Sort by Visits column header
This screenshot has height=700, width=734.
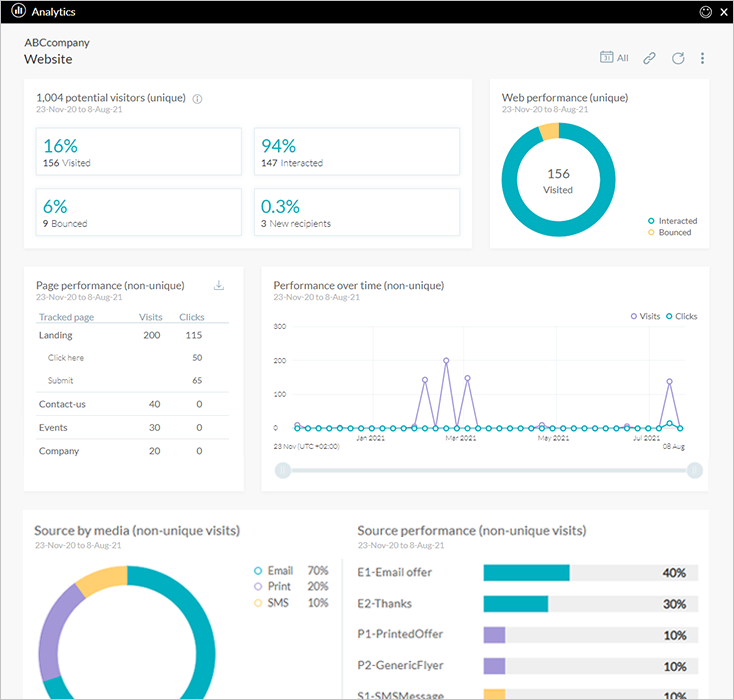pos(151,317)
